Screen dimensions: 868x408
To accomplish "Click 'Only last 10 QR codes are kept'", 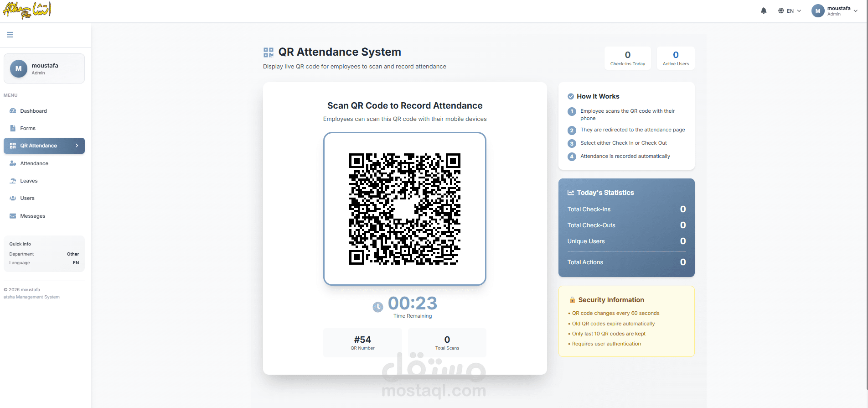I will pos(609,334).
